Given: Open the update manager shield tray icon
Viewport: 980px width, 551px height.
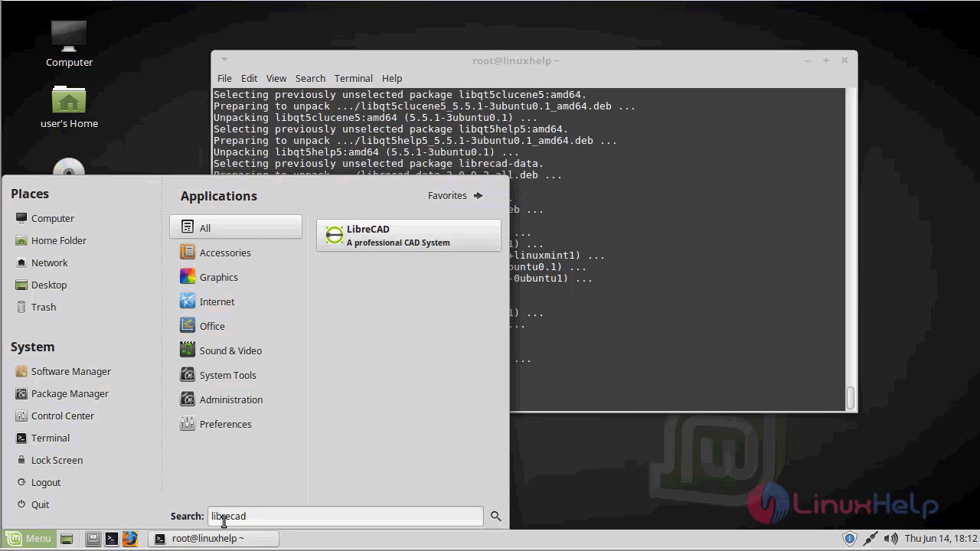Looking at the screenshot, I should click(849, 539).
